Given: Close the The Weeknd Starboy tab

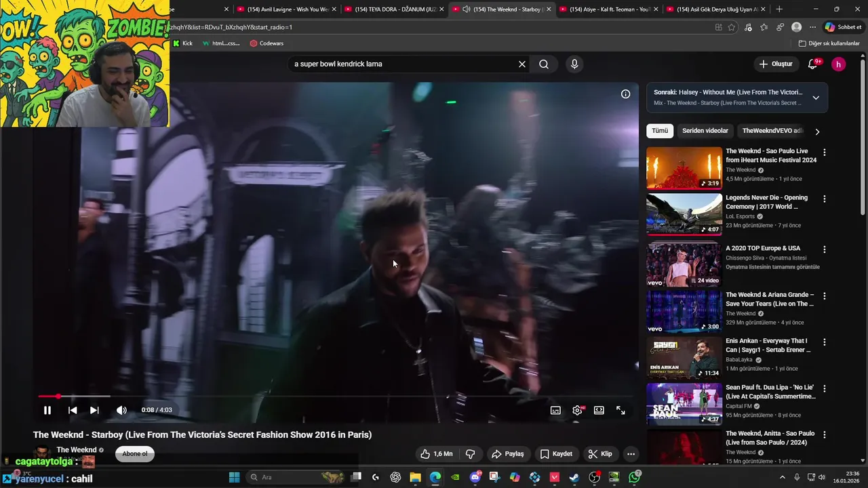Looking at the screenshot, I should coord(549,9).
